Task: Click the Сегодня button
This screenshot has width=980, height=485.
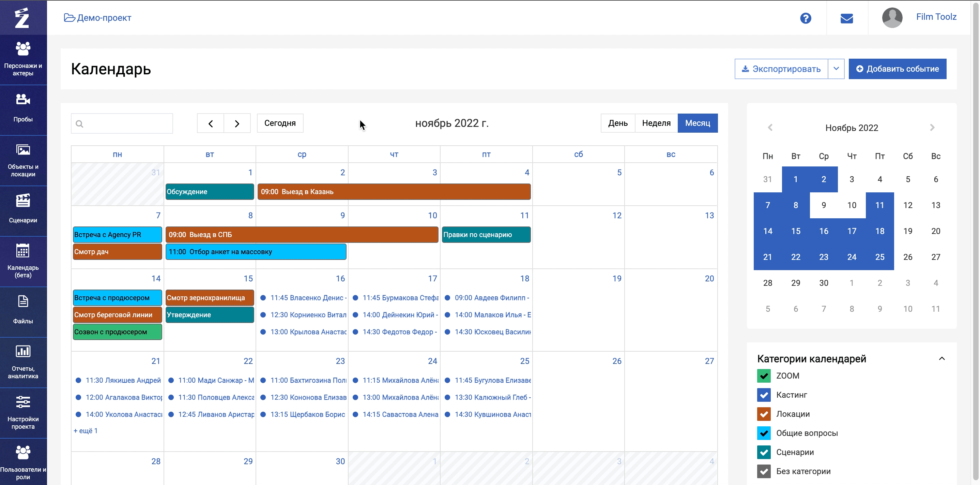Action: (280, 123)
